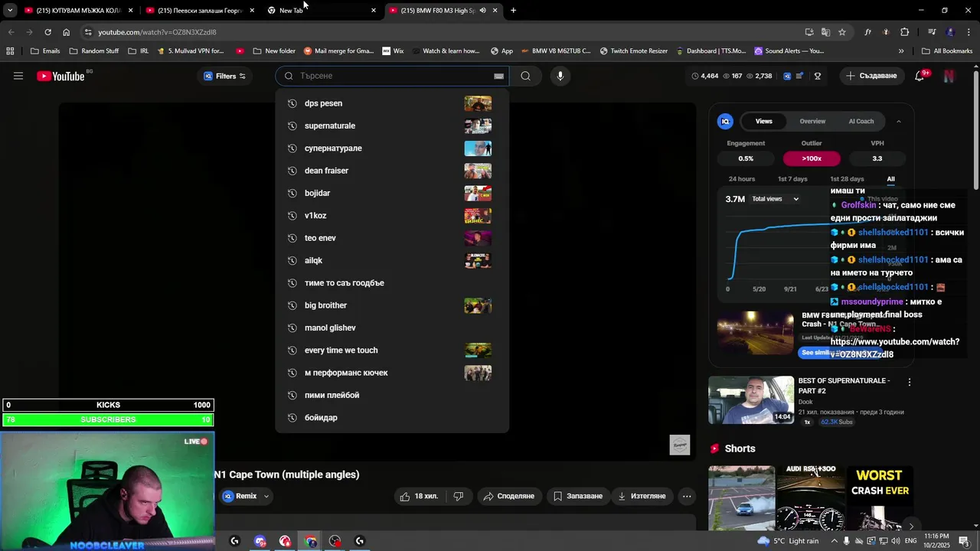Image resolution: width=980 pixels, height=551 pixels.
Task: Expand the Remix dropdown arrow
Action: (266, 496)
